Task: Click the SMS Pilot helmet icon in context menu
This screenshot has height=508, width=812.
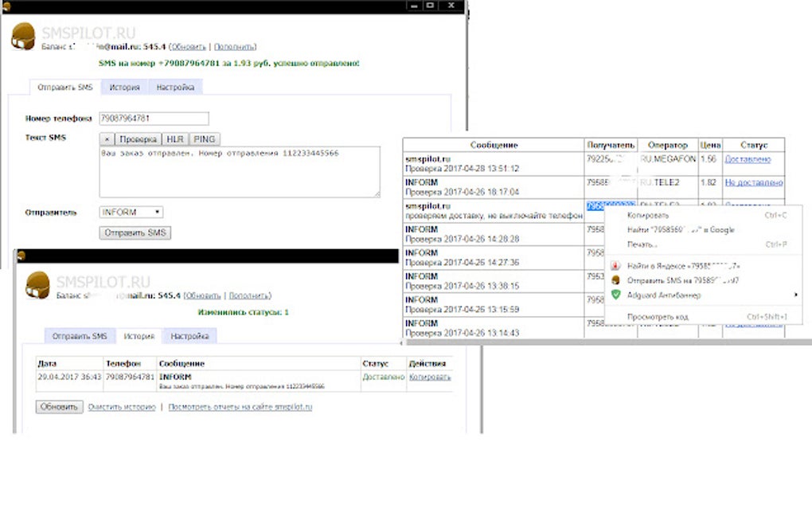Action: (x=615, y=280)
